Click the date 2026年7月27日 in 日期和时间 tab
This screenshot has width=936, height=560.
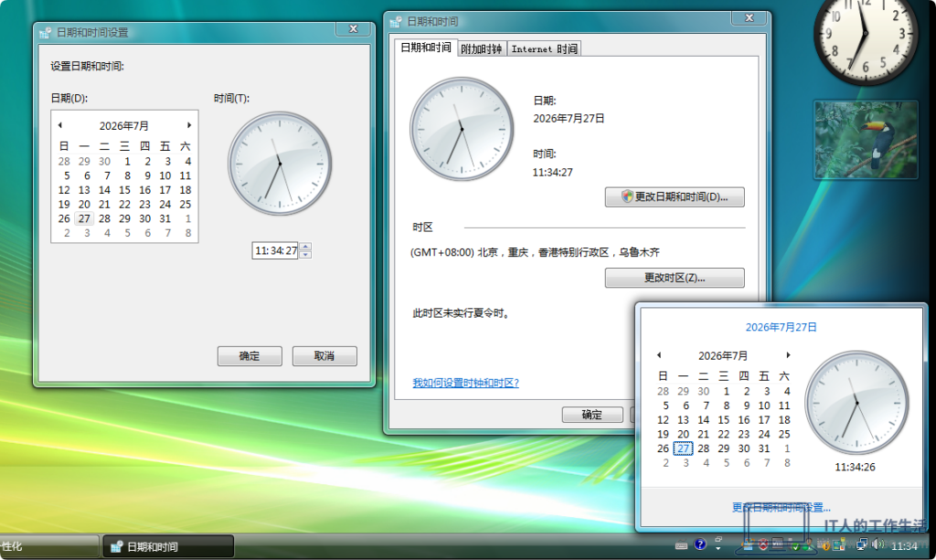(x=569, y=119)
